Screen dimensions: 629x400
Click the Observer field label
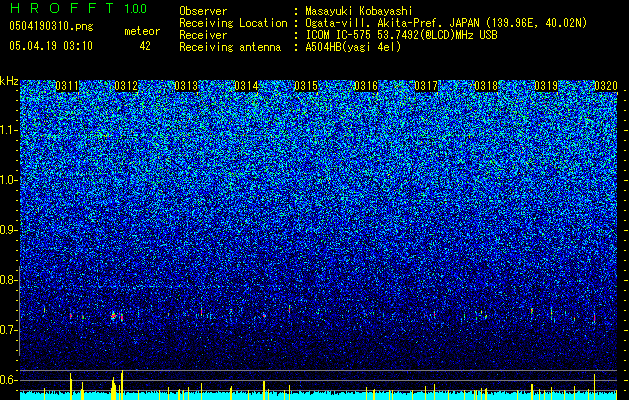[x=203, y=11]
